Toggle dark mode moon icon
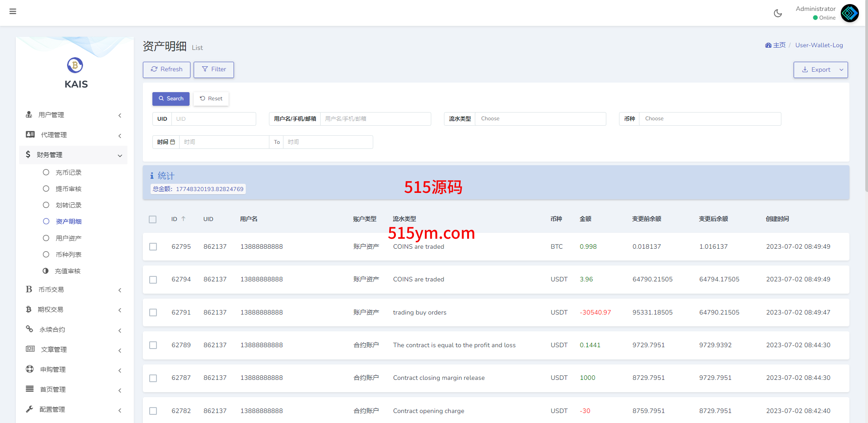The image size is (868, 423). click(778, 13)
